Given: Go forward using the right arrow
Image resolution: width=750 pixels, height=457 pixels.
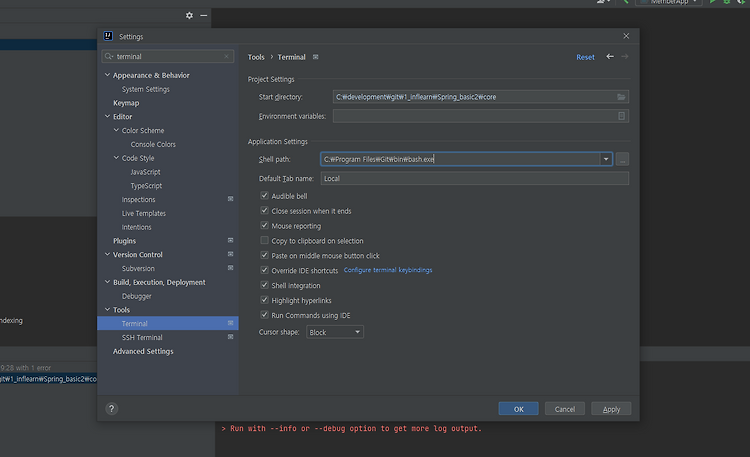Looking at the screenshot, I should [x=625, y=56].
